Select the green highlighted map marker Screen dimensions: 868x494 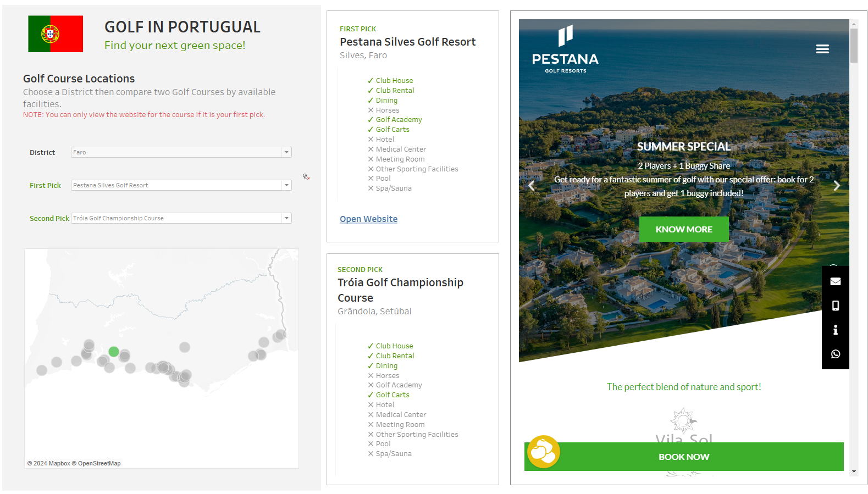click(114, 352)
